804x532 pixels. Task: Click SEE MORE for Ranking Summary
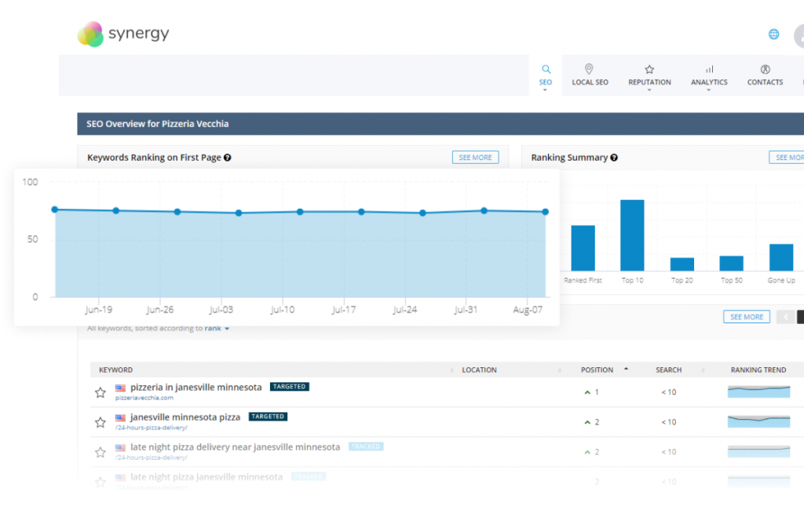[787, 158]
